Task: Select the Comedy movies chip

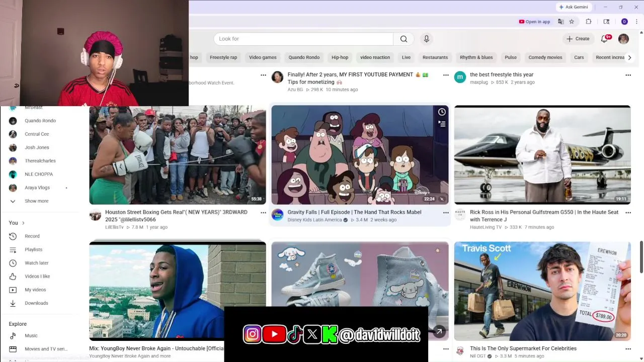Action: tap(545, 57)
